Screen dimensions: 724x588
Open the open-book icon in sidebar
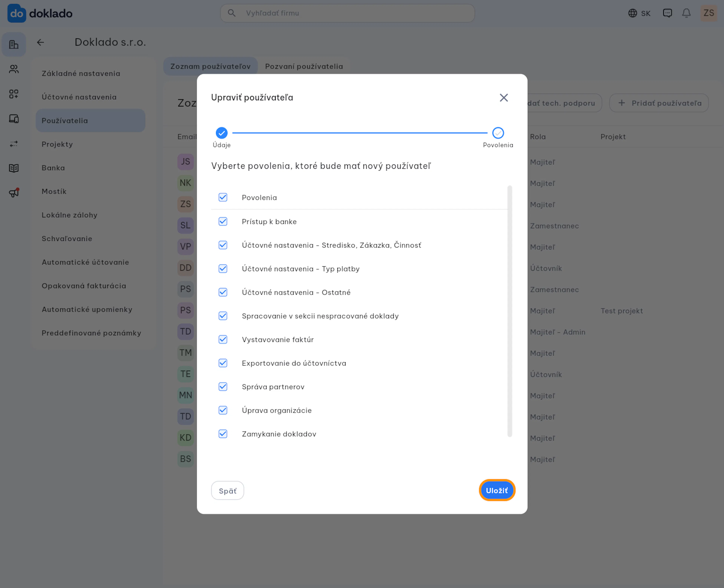pyautogui.click(x=14, y=168)
